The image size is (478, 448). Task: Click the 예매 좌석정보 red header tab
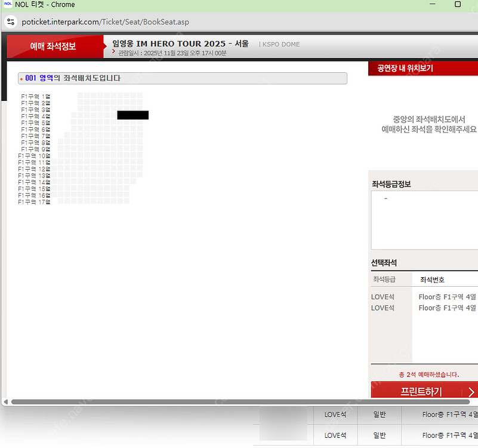point(55,47)
